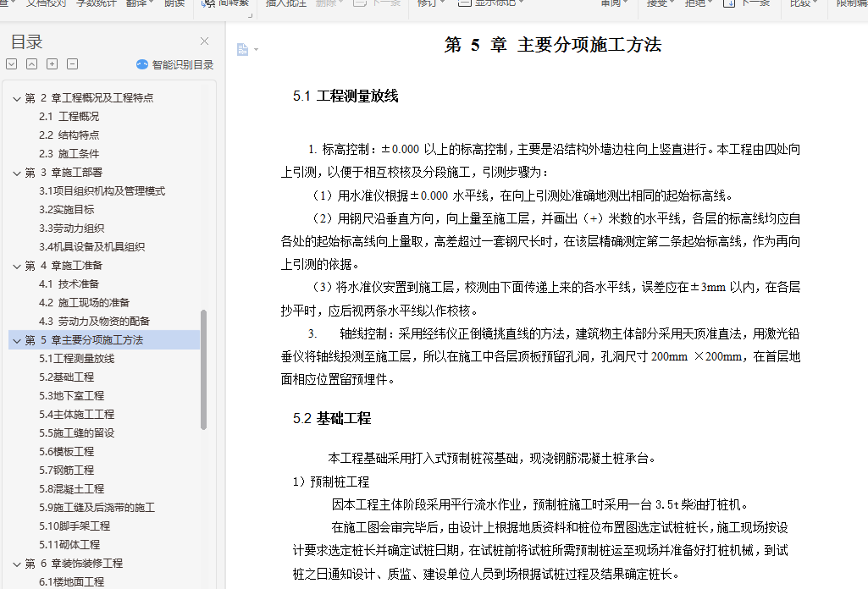The width and height of the screenshot is (868, 589).
Task: Open outline entry 5.5施工缝的留设
Action: (77, 433)
